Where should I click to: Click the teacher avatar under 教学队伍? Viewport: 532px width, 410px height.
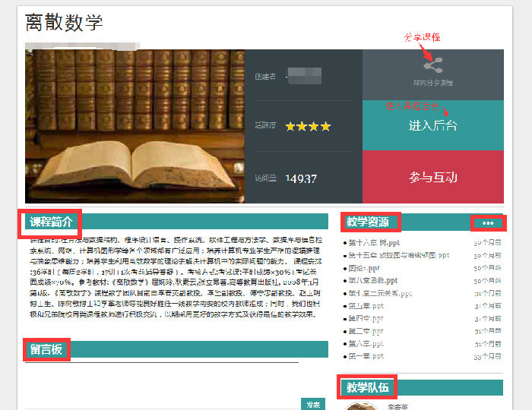[x=356, y=407]
